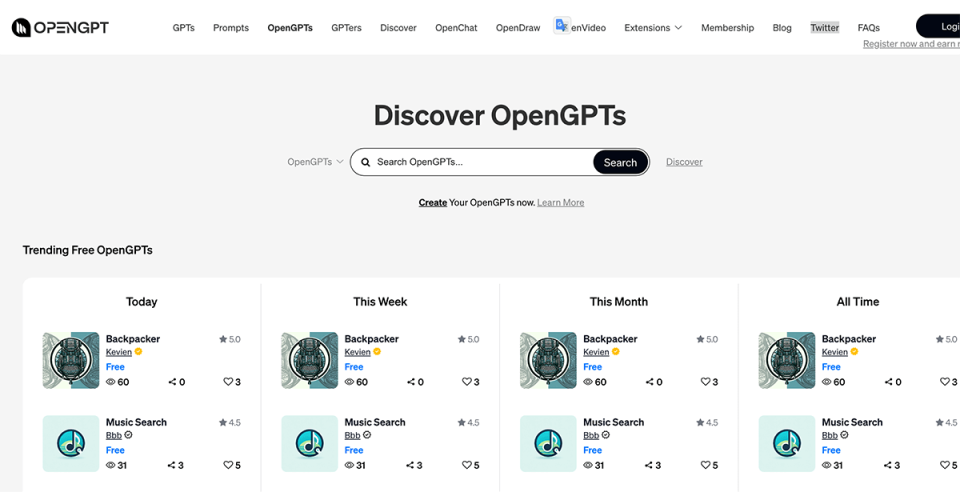Click magnifier icon inside the search box
960x492 pixels.
(x=366, y=162)
